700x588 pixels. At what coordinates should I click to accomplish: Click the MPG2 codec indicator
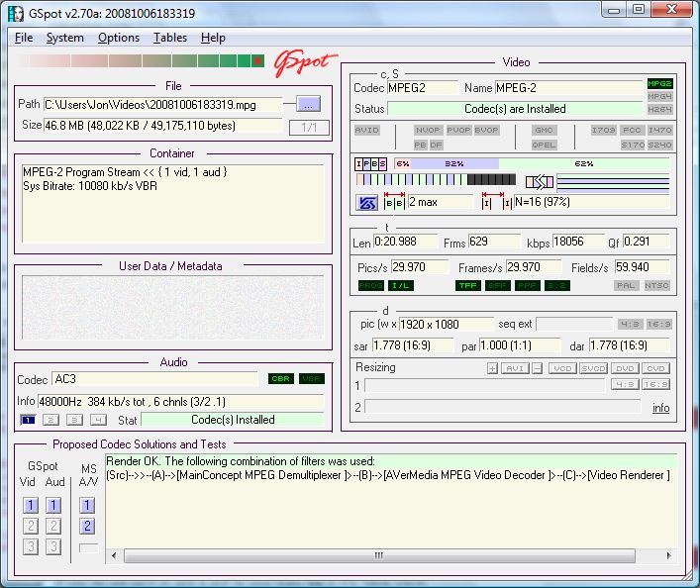coord(659,84)
